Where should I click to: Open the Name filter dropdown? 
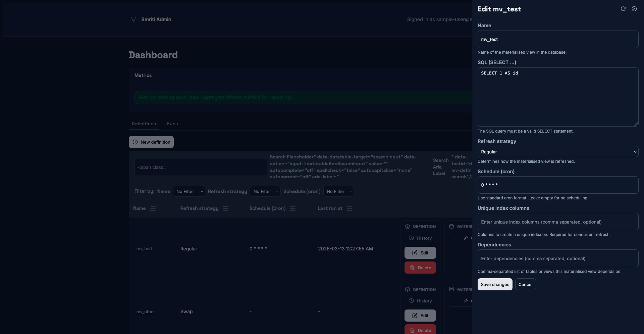(x=189, y=191)
